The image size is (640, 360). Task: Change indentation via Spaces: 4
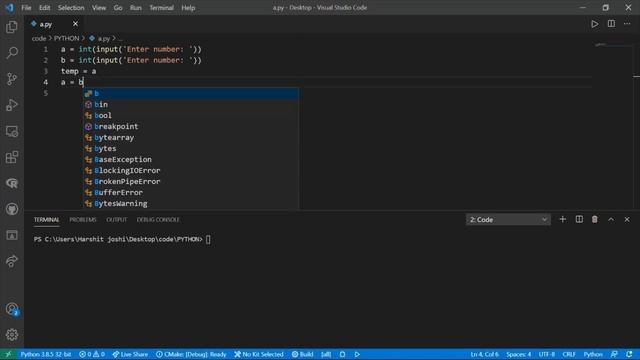click(519, 354)
